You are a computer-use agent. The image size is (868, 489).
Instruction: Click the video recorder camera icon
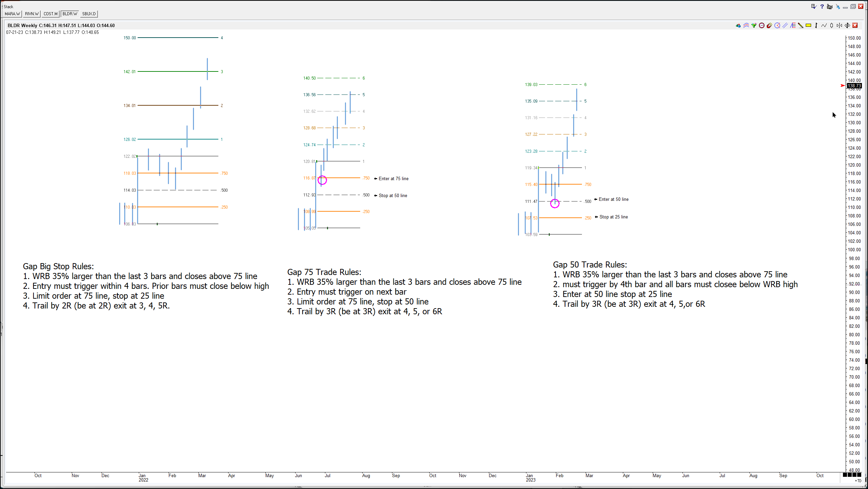(x=830, y=6)
